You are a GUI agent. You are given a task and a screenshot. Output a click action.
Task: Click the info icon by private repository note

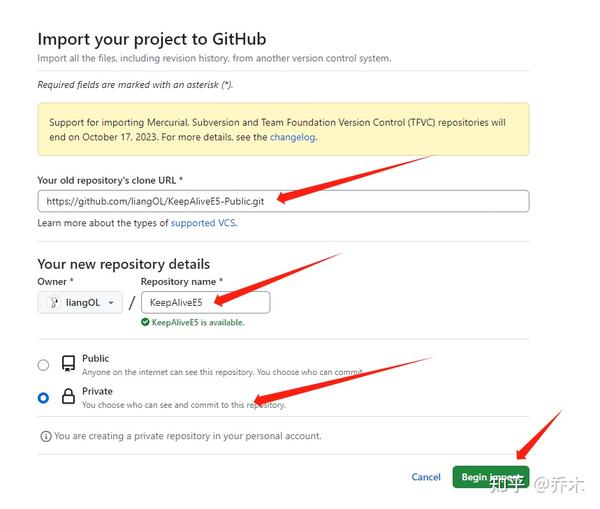(46, 436)
